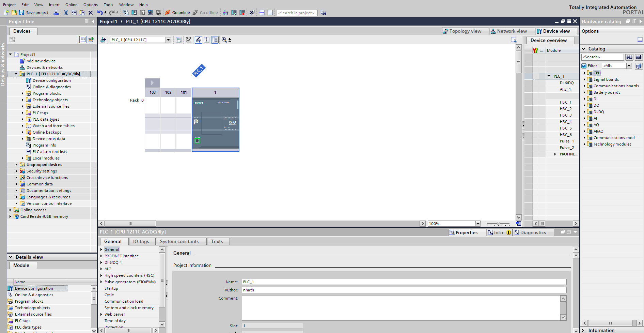
Task: Select Add new device in project tree
Action: [41, 61]
